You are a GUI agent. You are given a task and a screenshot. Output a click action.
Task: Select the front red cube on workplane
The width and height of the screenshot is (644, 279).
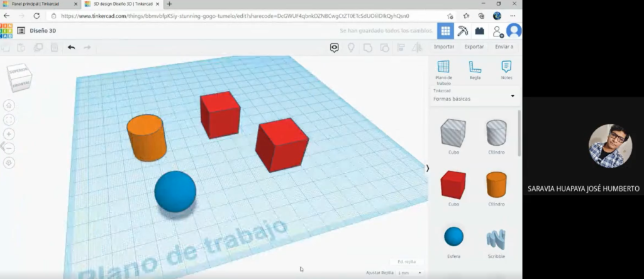[282, 145]
